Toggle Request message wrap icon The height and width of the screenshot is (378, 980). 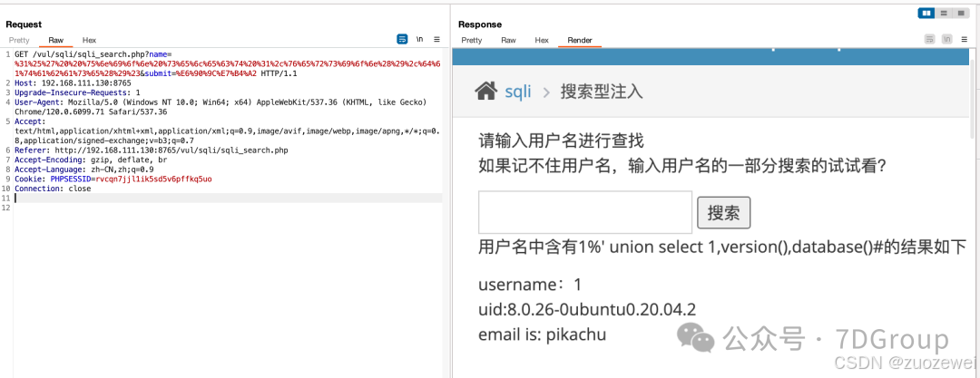click(403, 39)
